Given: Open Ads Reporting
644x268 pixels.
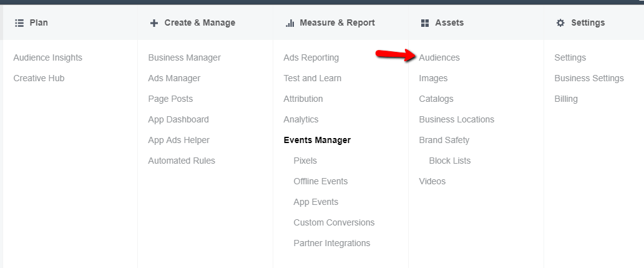Looking at the screenshot, I should pyautogui.click(x=311, y=57).
